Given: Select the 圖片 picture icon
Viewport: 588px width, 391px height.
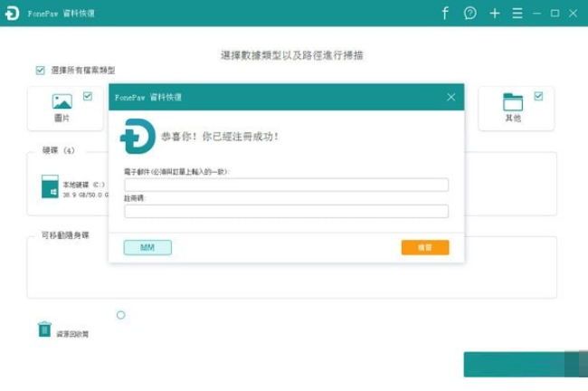Looking at the screenshot, I should tap(62, 101).
